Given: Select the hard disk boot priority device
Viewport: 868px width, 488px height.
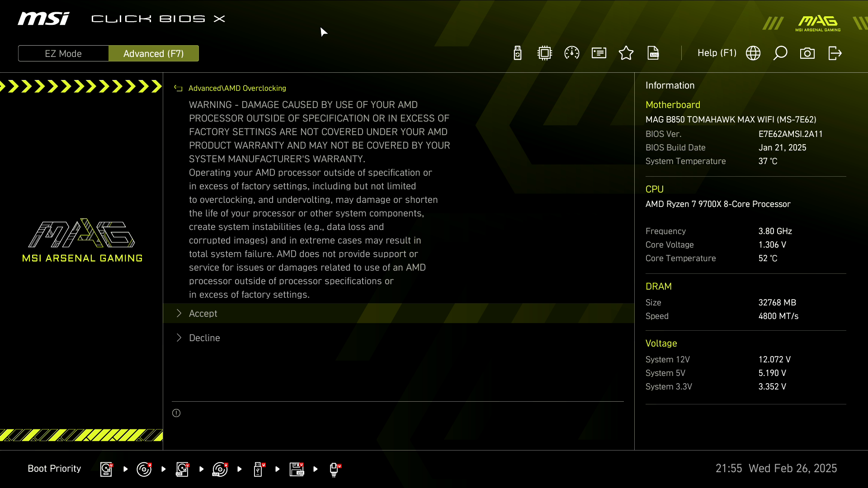Looking at the screenshot, I should 106,469.
